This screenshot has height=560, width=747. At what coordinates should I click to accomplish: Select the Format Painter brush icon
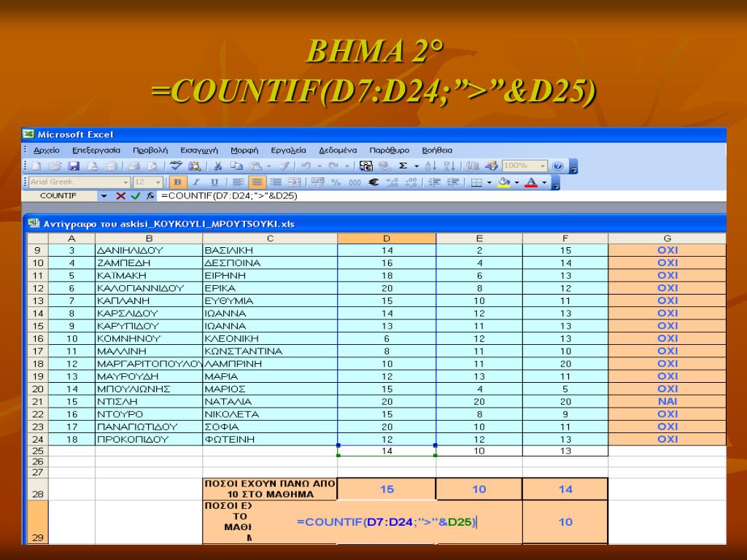pyautogui.click(x=284, y=166)
